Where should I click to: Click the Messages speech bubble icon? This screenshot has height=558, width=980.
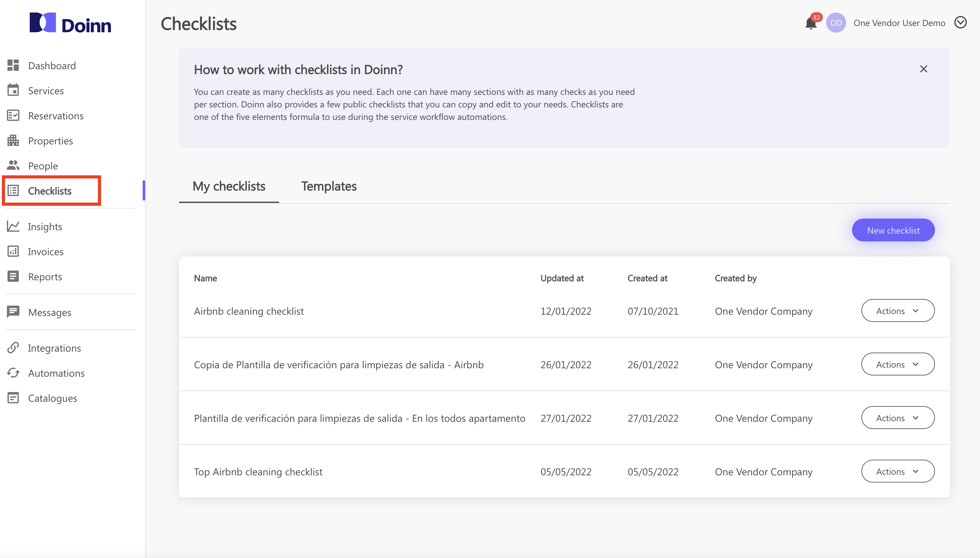click(x=13, y=312)
